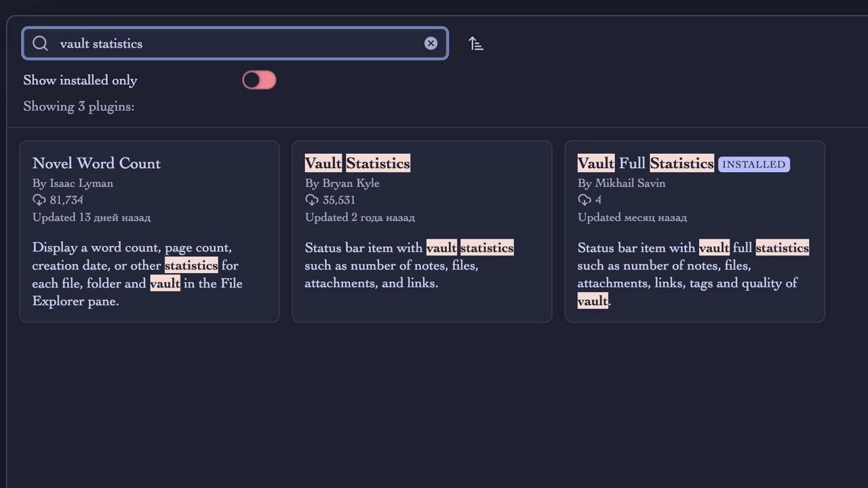Open the sort order icon

(476, 43)
